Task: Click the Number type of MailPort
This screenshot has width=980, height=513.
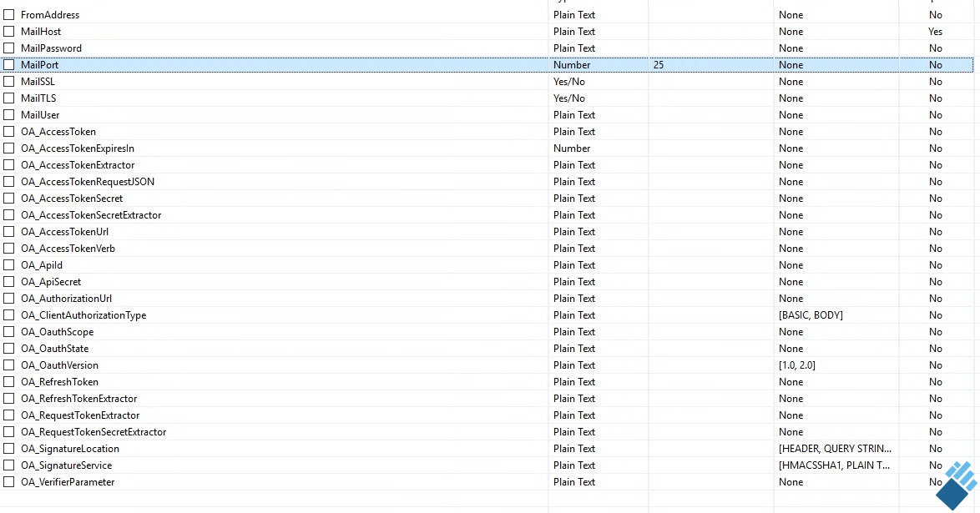Action: tap(571, 64)
